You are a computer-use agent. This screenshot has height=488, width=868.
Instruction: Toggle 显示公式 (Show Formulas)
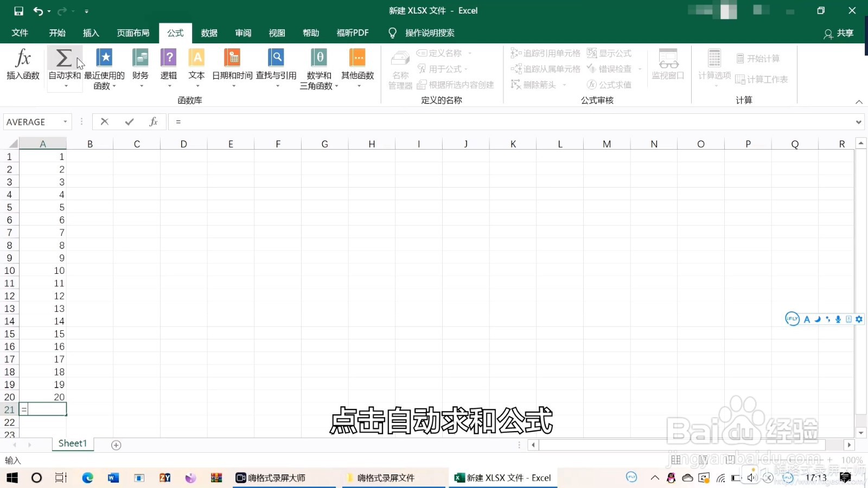click(x=610, y=53)
